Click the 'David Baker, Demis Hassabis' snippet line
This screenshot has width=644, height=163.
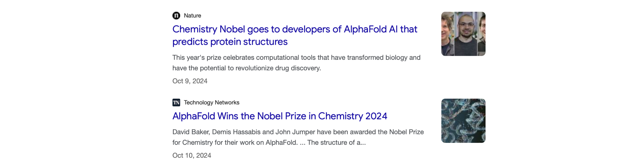(298, 132)
